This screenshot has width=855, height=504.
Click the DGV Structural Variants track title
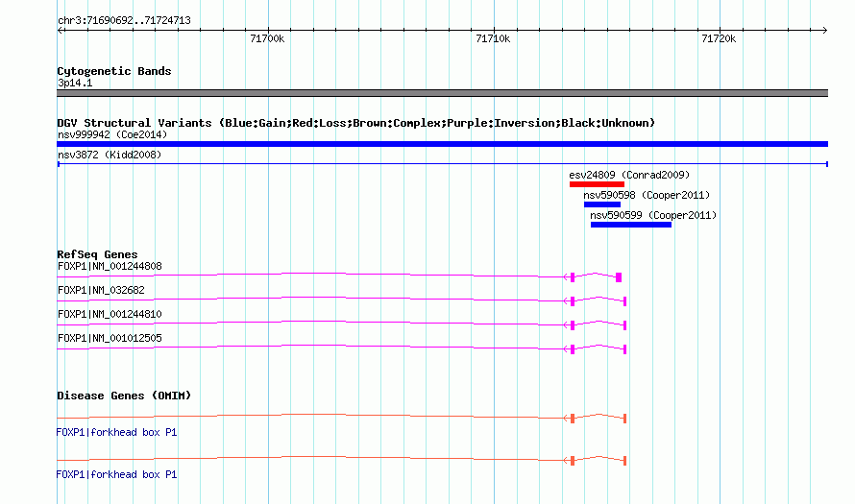(356, 123)
